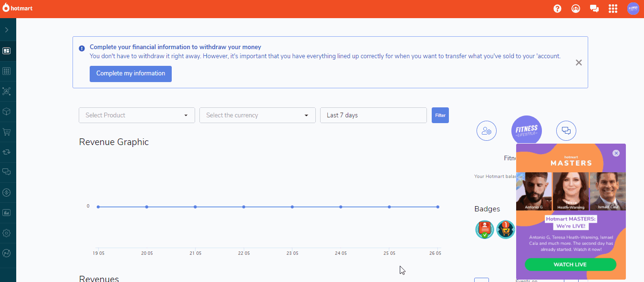Close the Hotmart Masters popup
Viewport: 644px width, 282px height.
tap(616, 153)
